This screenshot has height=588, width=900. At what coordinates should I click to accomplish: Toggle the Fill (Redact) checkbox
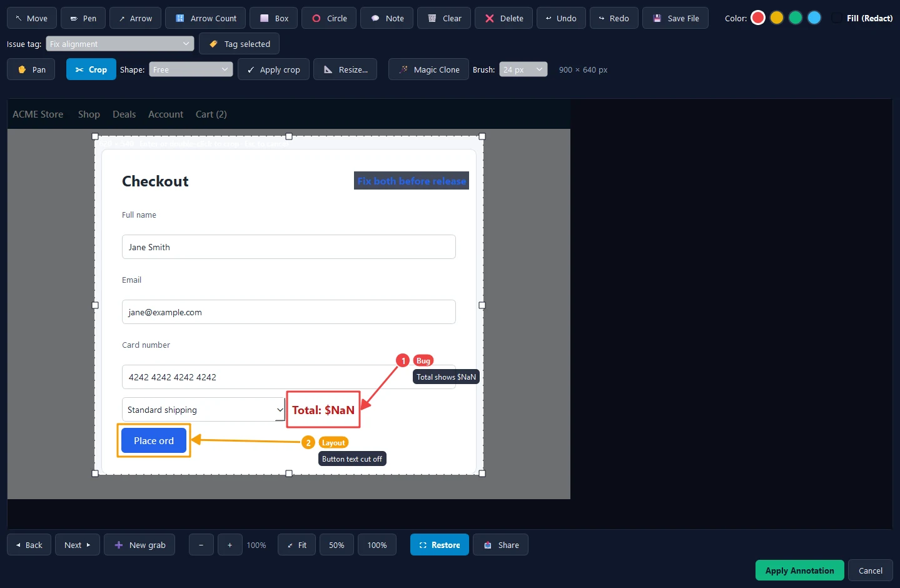tap(836, 18)
